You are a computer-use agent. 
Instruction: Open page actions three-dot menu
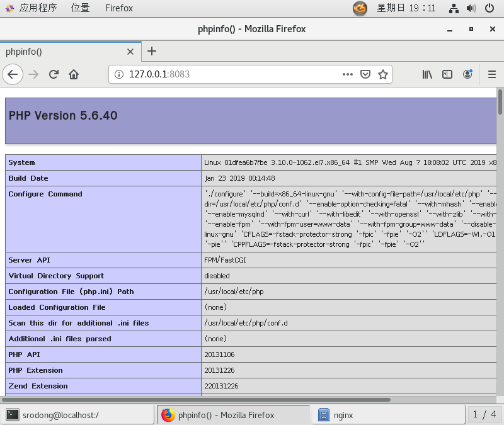click(x=348, y=74)
